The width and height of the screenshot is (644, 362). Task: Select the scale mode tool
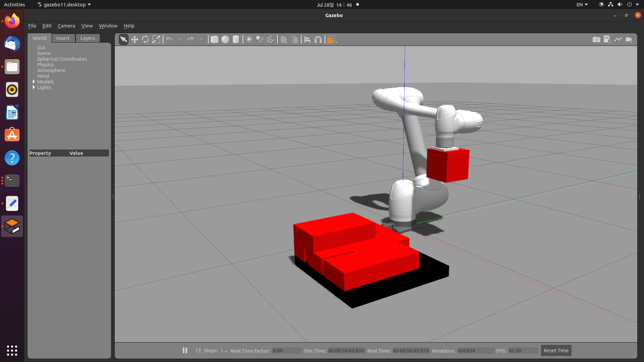(156, 39)
